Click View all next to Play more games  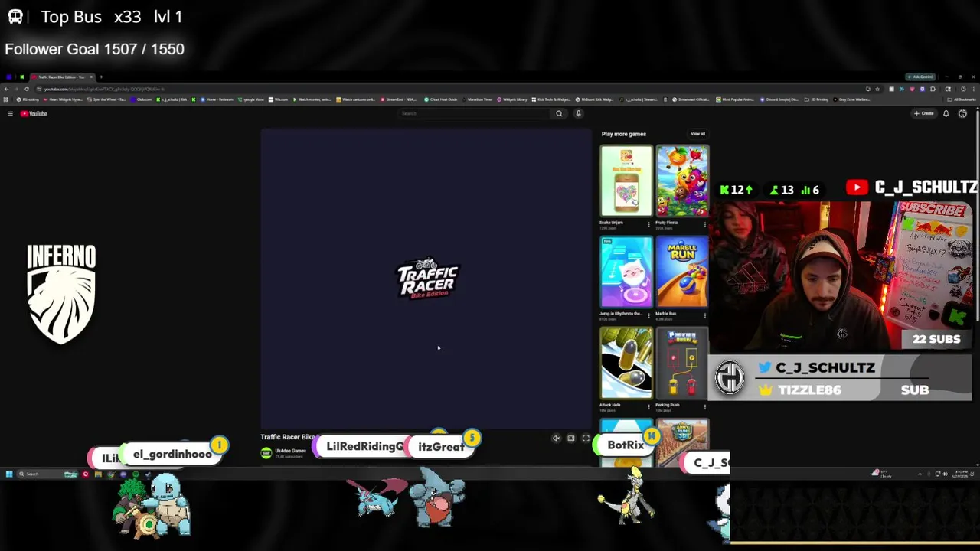(697, 134)
